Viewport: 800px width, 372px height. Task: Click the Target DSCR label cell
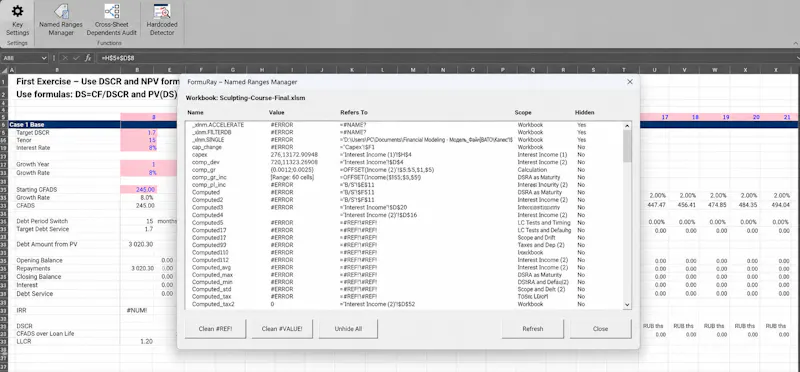click(33, 133)
